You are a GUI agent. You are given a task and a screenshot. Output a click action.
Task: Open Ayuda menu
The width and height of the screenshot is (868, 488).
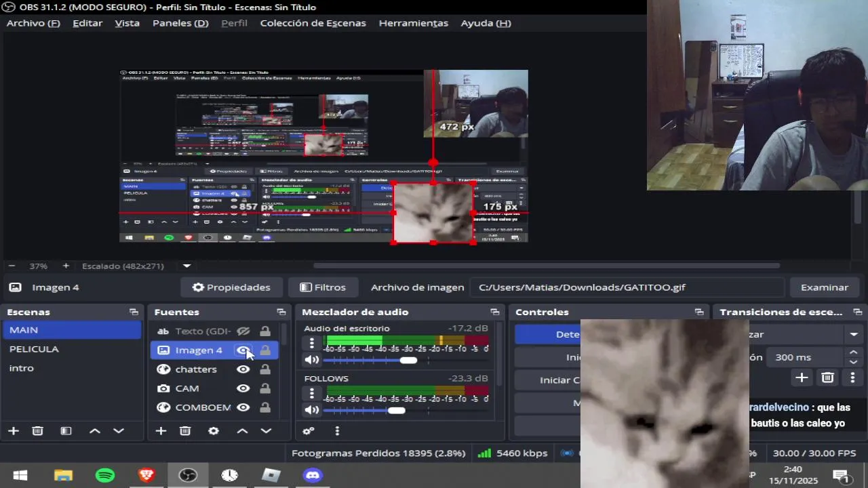(486, 23)
